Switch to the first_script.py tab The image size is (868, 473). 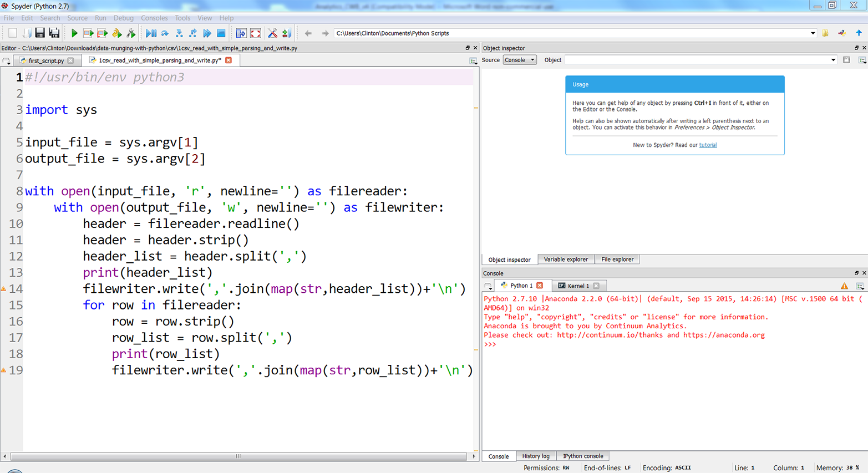tap(44, 60)
